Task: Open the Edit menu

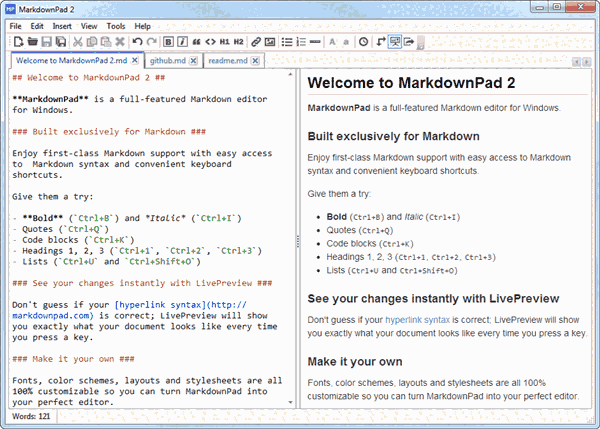Action: pyautogui.click(x=37, y=26)
